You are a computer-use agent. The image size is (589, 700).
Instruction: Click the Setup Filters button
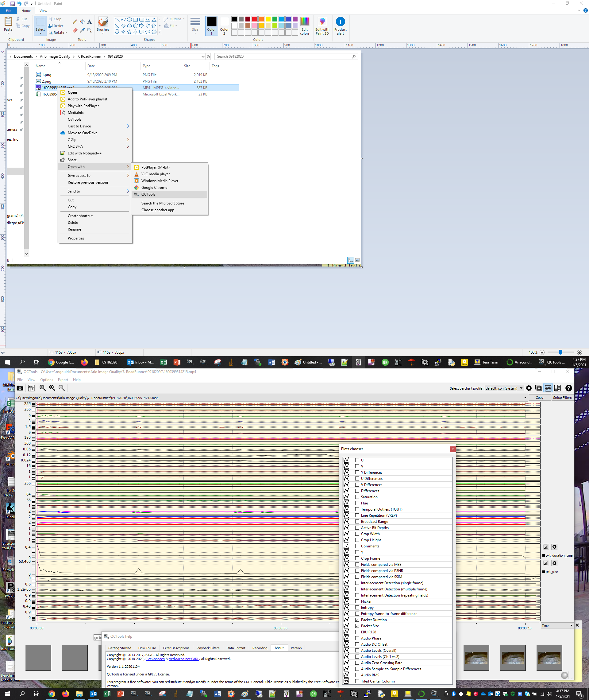562,398
